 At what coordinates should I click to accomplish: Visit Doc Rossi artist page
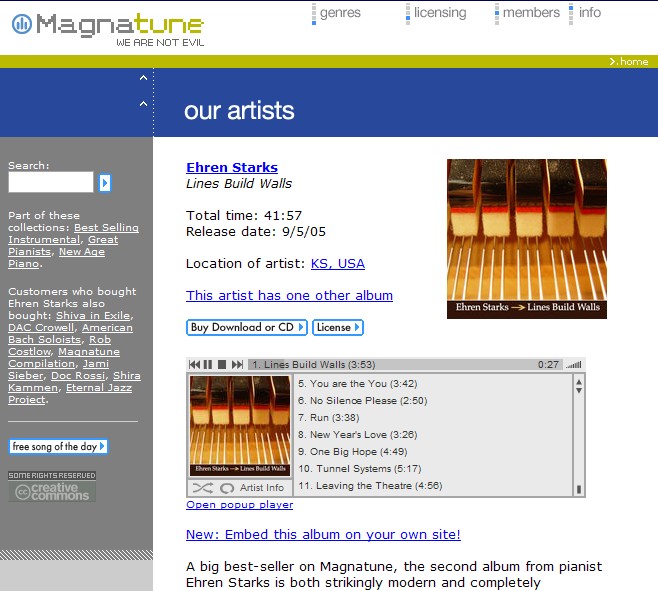[78, 376]
